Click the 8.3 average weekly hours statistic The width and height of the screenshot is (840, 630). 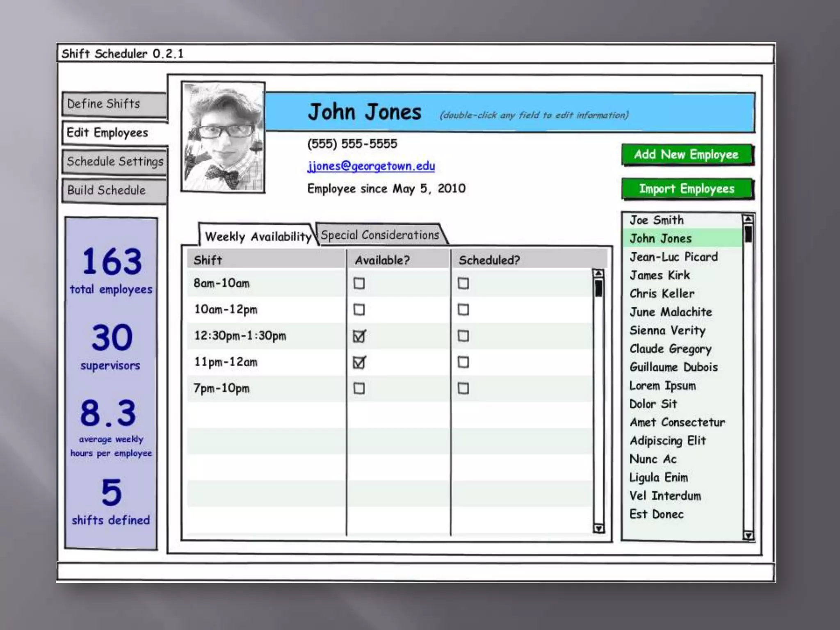click(x=111, y=428)
